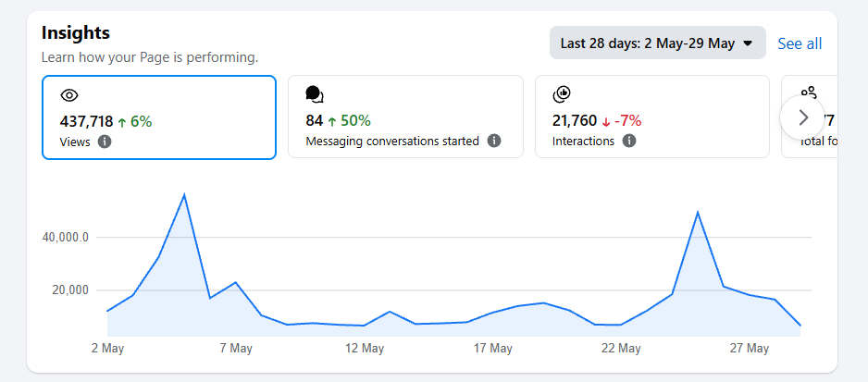This screenshot has width=868, height=382.
Task: Click the second chart peak in late May
Action: (698, 213)
